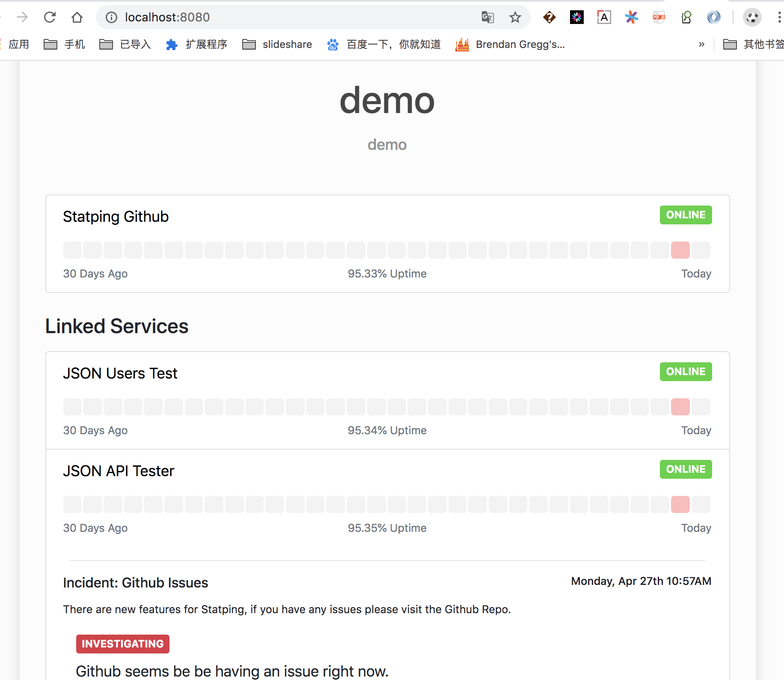The width and height of the screenshot is (784, 680).
Task: Go to the browser home page icon
Action: click(x=77, y=17)
